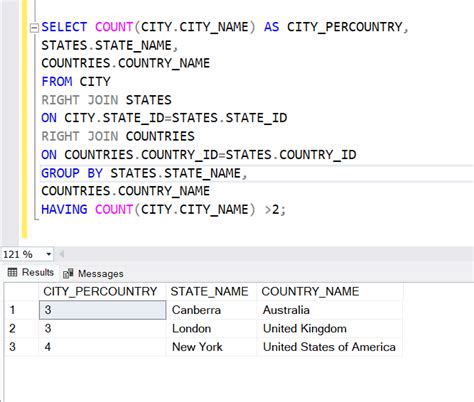Select the COUNTRY_NAME column header
This screenshot has height=402, width=474.
pyautogui.click(x=329, y=291)
